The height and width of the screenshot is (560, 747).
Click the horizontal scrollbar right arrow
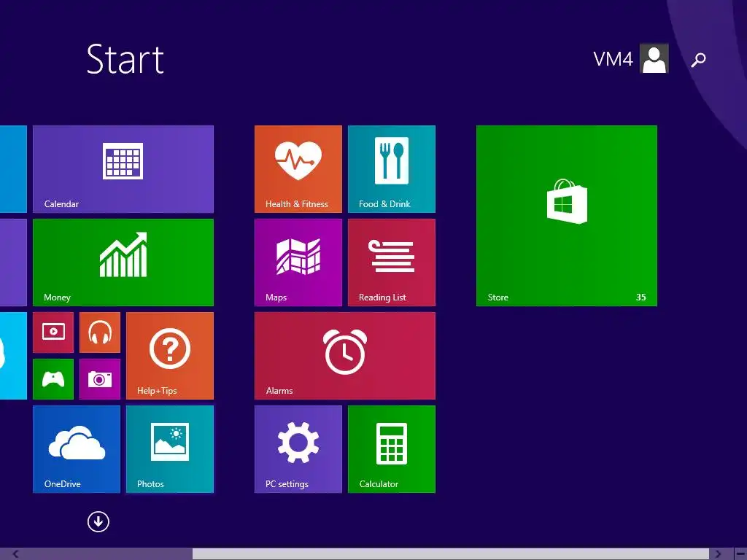point(718,554)
